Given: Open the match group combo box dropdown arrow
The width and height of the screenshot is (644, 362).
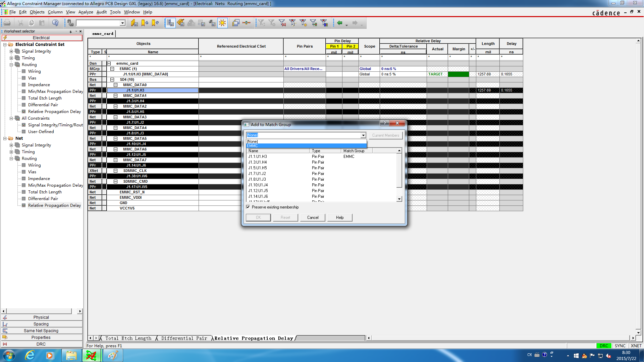Looking at the screenshot, I should [x=363, y=135].
